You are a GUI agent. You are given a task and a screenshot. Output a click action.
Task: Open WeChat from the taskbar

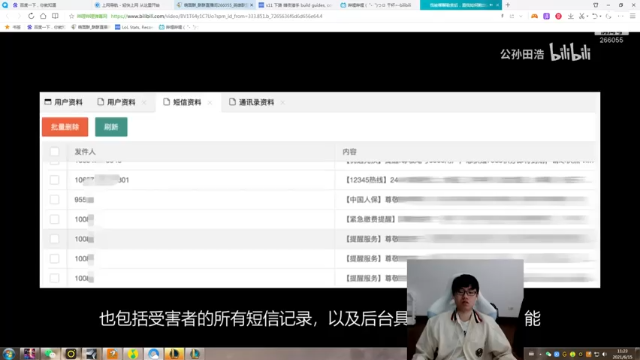[50, 353]
